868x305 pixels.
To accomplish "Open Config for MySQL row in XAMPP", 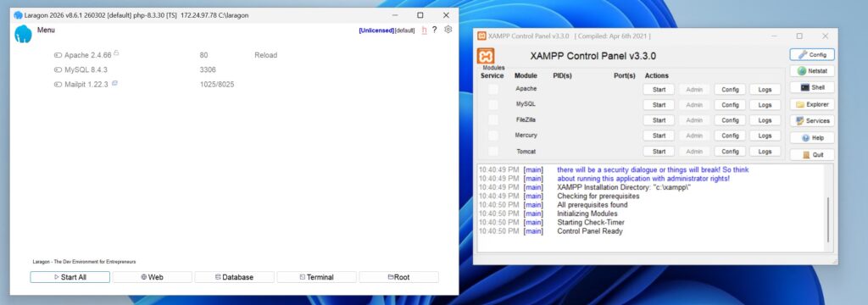I will point(730,104).
